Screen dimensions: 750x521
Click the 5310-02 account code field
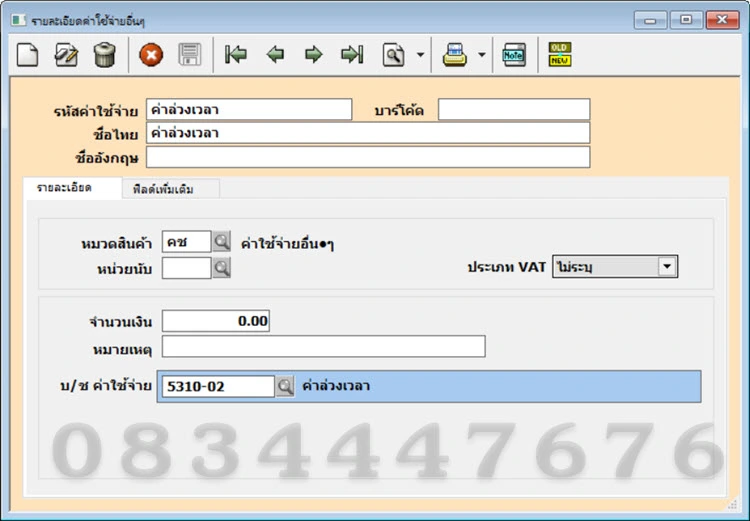point(218,386)
